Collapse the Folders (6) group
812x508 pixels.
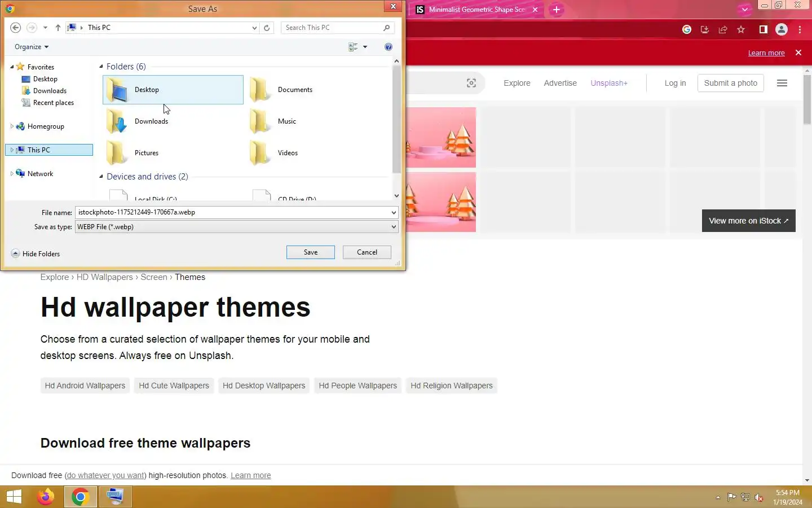101,67
